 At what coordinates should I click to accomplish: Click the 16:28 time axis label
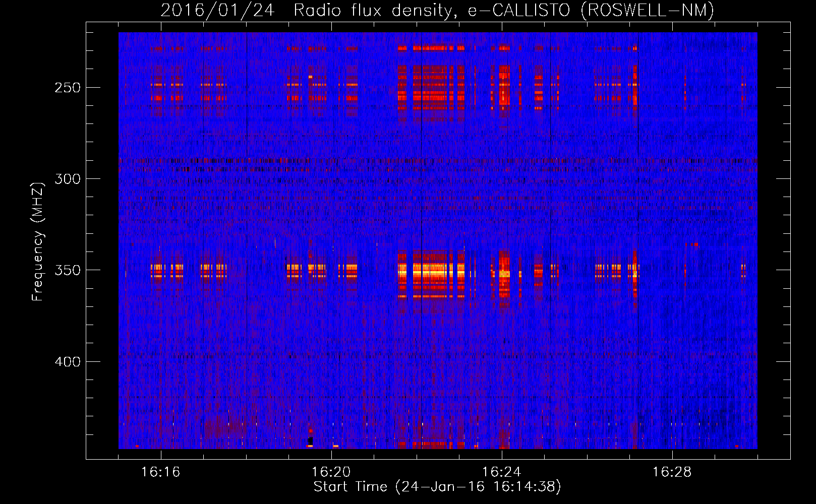672,472
